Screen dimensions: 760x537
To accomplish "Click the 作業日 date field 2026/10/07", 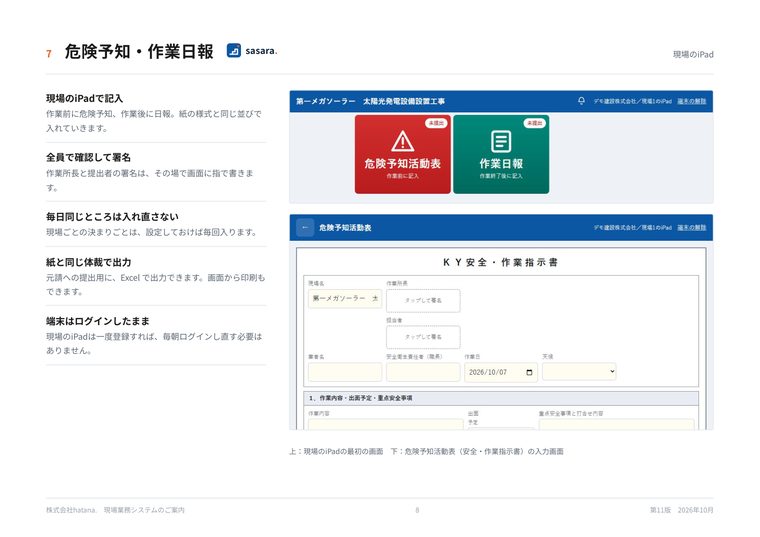I will coord(501,372).
